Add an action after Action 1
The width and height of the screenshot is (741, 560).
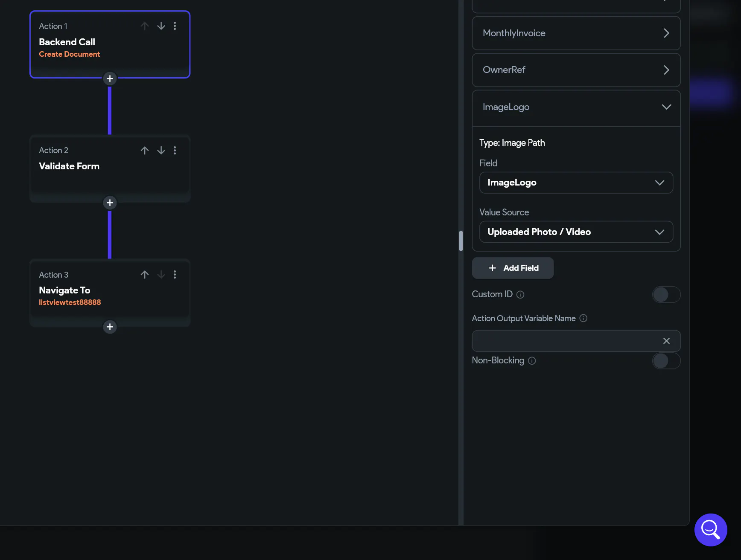[x=110, y=78]
